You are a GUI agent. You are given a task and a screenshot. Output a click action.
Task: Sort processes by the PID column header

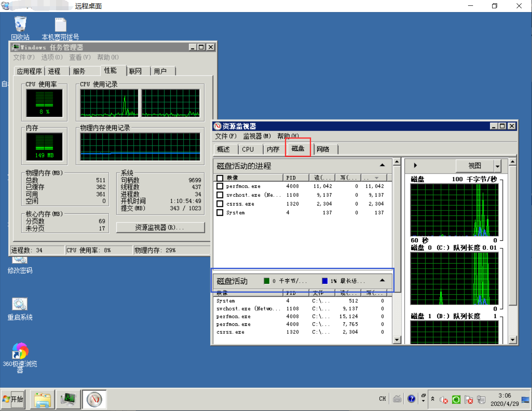tap(296, 178)
